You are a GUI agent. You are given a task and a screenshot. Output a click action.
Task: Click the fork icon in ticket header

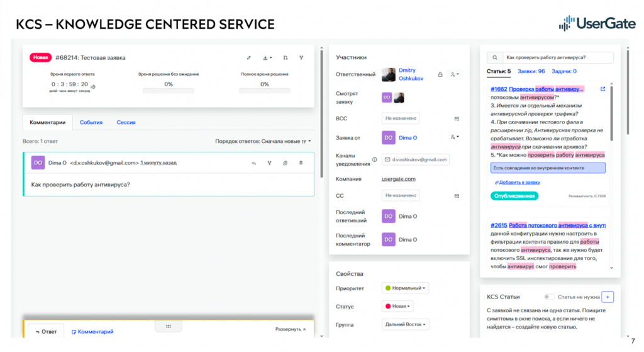coord(301,57)
